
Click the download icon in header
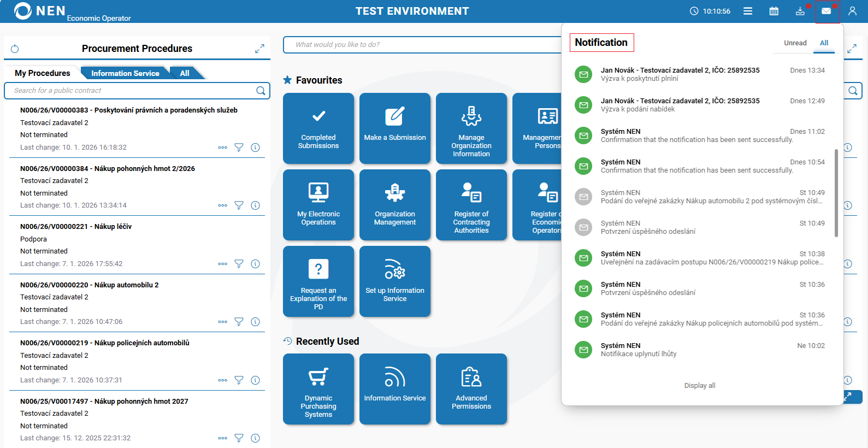pyautogui.click(x=800, y=11)
